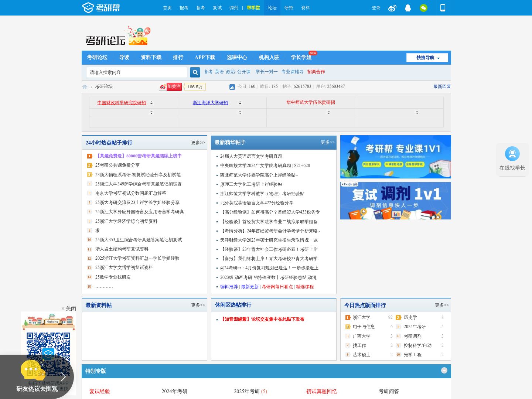Click 更多 in 今日热点版面排行

(x=442, y=305)
